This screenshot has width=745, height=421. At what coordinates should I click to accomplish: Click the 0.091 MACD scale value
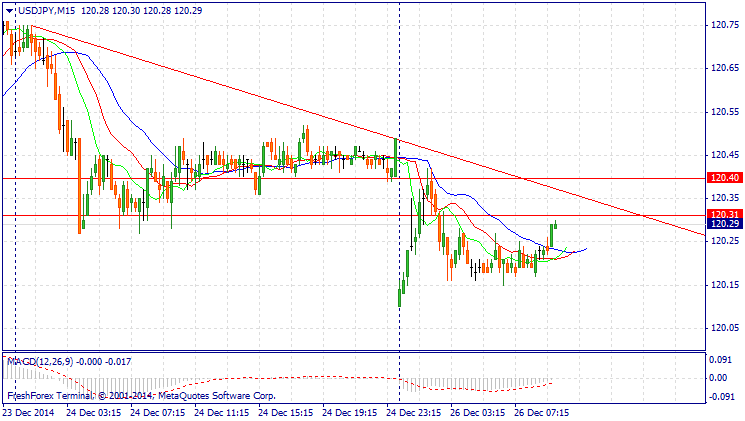click(720, 360)
